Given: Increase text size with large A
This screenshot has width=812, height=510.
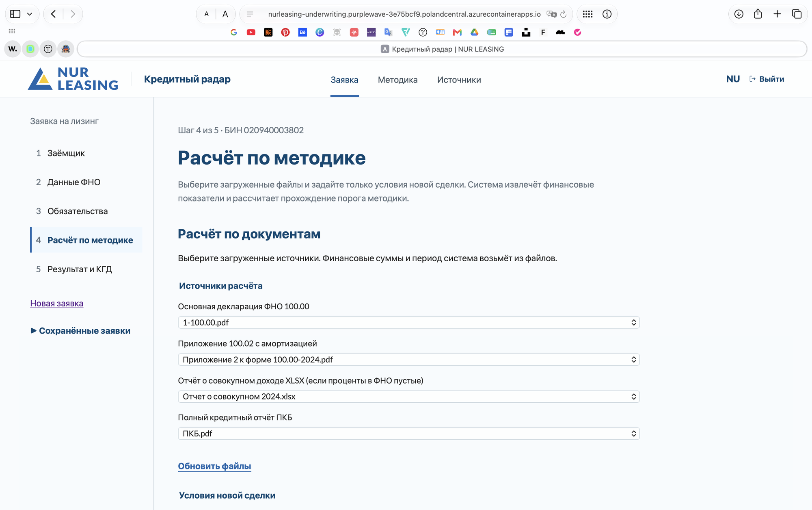Looking at the screenshot, I should pyautogui.click(x=225, y=14).
